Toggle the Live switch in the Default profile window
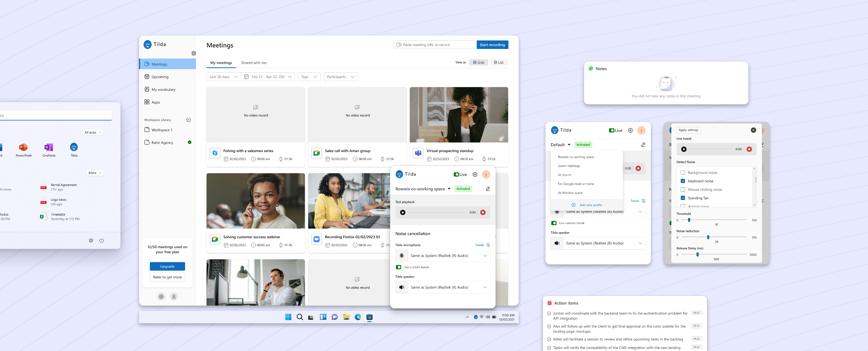The height and width of the screenshot is (351, 868). [x=611, y=130]
